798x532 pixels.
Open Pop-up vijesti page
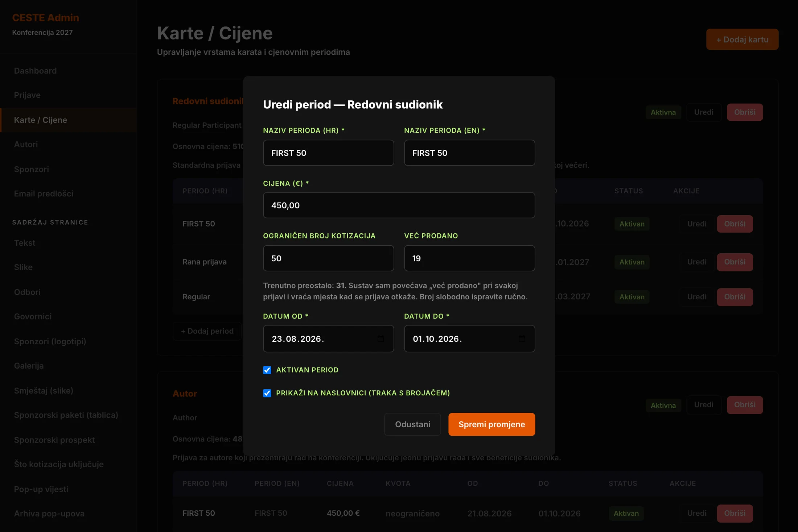tap(41, 489)
